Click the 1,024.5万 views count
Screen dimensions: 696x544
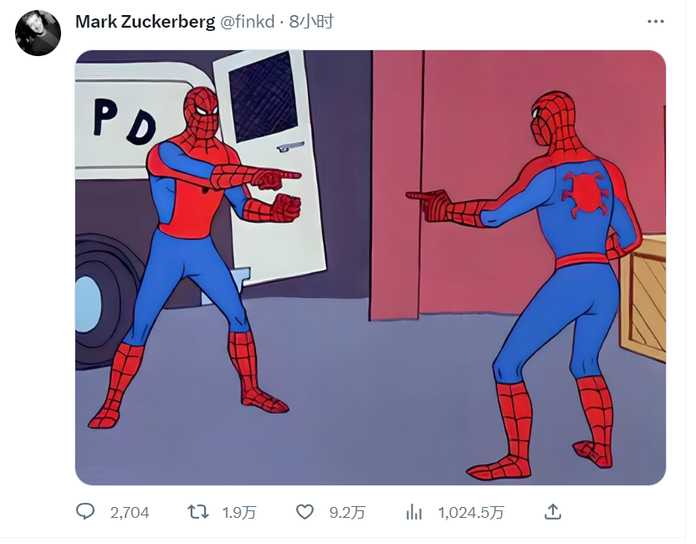tap(471, 513)
